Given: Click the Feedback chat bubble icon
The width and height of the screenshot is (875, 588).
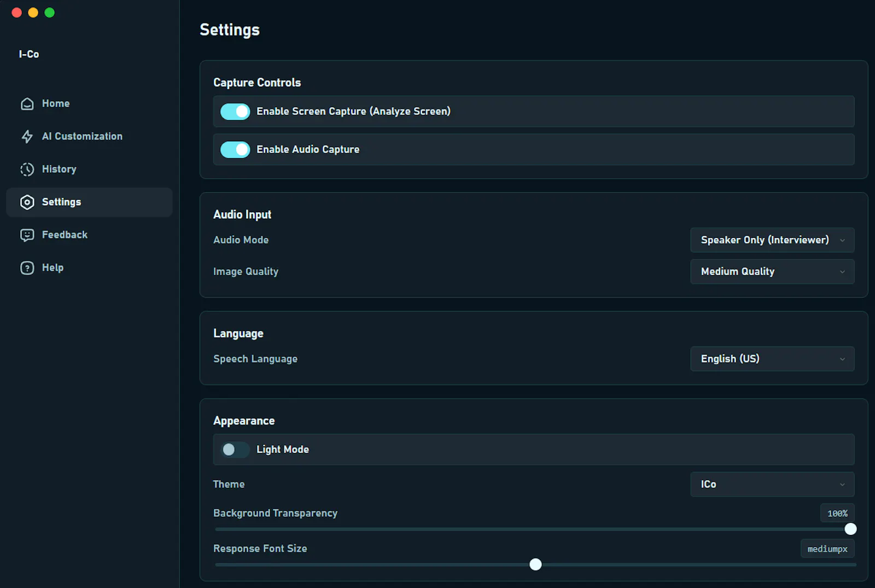Looking at the screenshot, I should (x=27, y=235).
